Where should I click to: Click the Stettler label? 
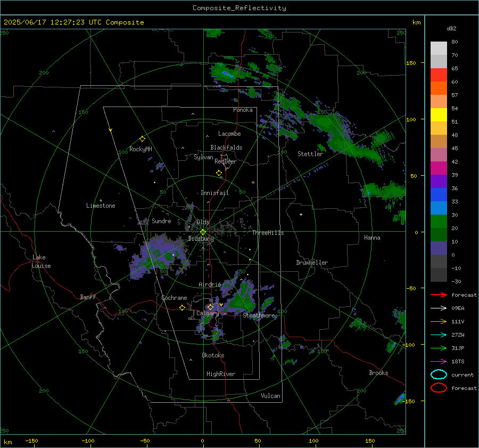[x=310, y=154]
